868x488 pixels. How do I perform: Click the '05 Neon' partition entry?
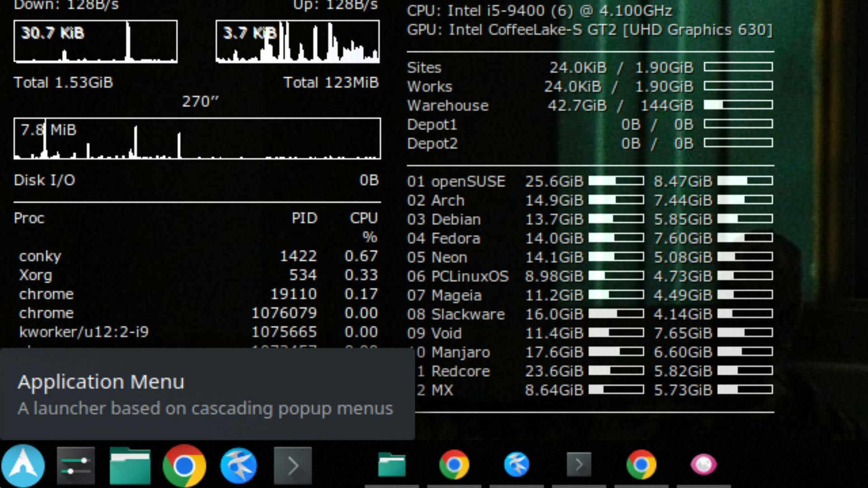pyautogui.click(x=437, y=258)
